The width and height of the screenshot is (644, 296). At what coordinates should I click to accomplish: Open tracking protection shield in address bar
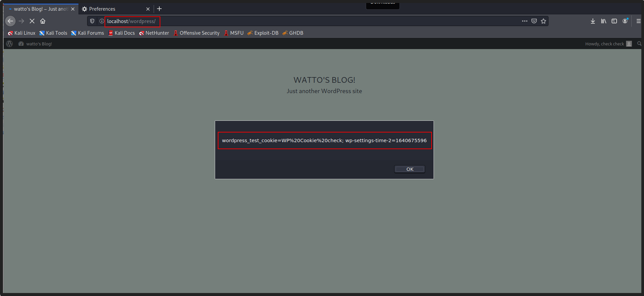point(92,21)
